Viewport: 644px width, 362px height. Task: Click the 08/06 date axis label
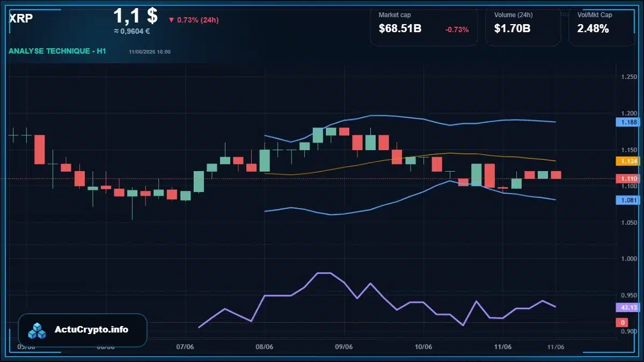[264, 347]
